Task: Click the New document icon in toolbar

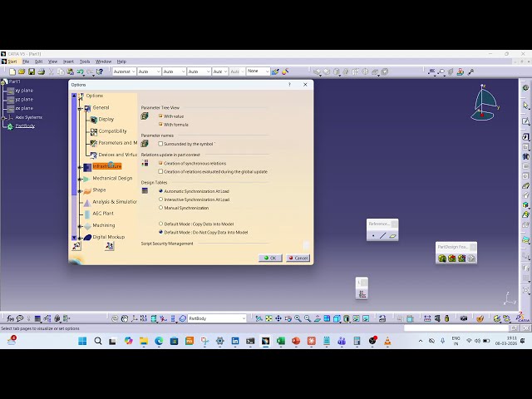Action: (12, 71)
